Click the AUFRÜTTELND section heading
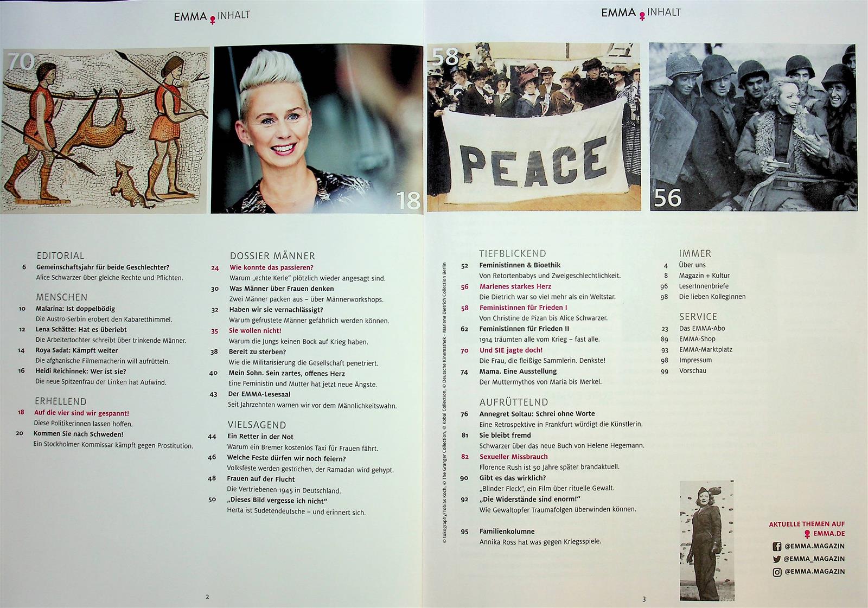The image size is (868, 608). pos(514,402)
